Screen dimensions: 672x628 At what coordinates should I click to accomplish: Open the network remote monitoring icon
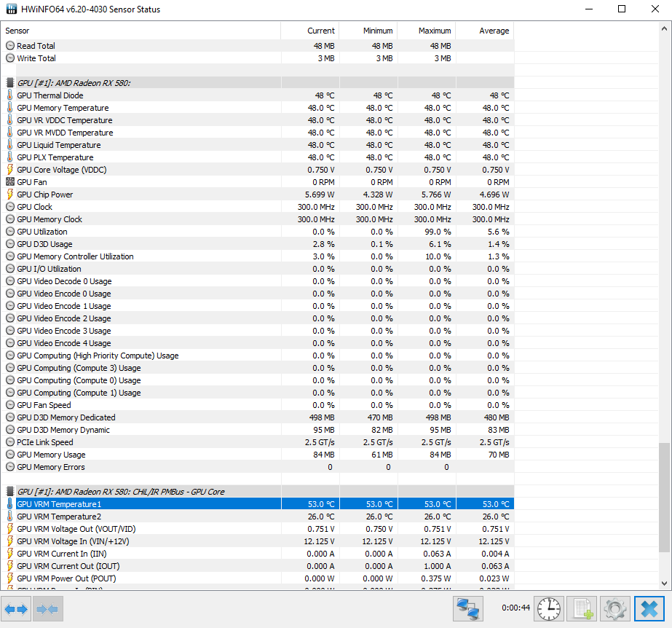point(468,609)
